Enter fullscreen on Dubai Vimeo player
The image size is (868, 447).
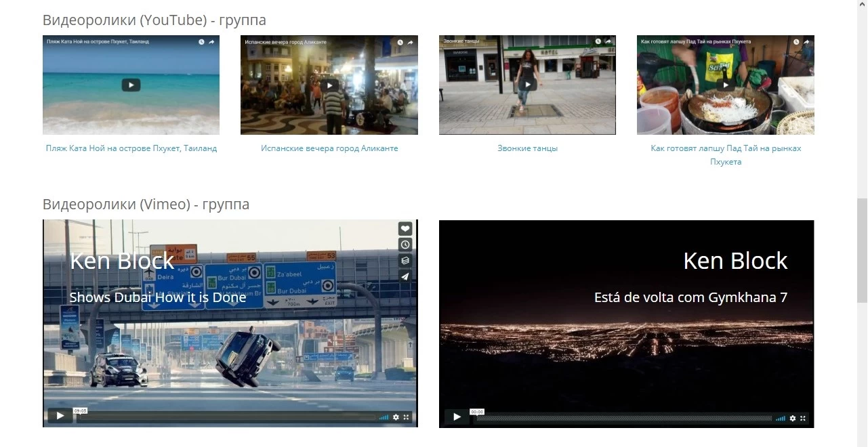(x=407, y=417)
